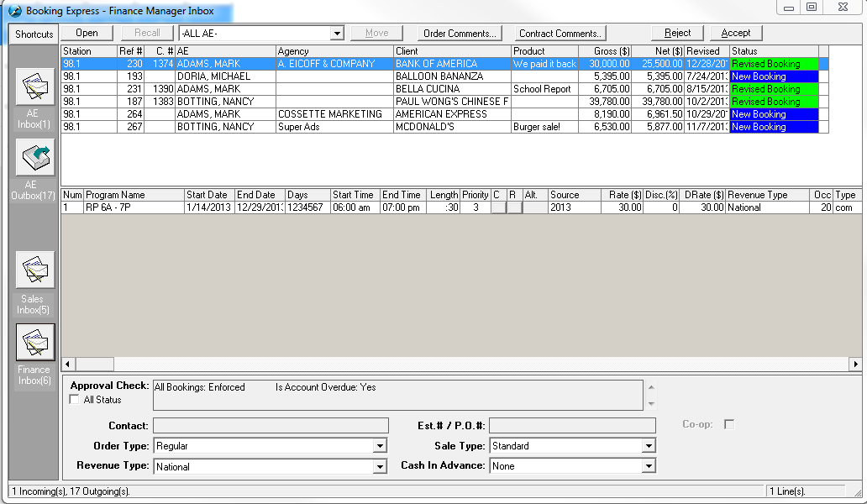867x504 pixels.
Task: Open Order Comments dialog
Action: (x=460, y=33)
